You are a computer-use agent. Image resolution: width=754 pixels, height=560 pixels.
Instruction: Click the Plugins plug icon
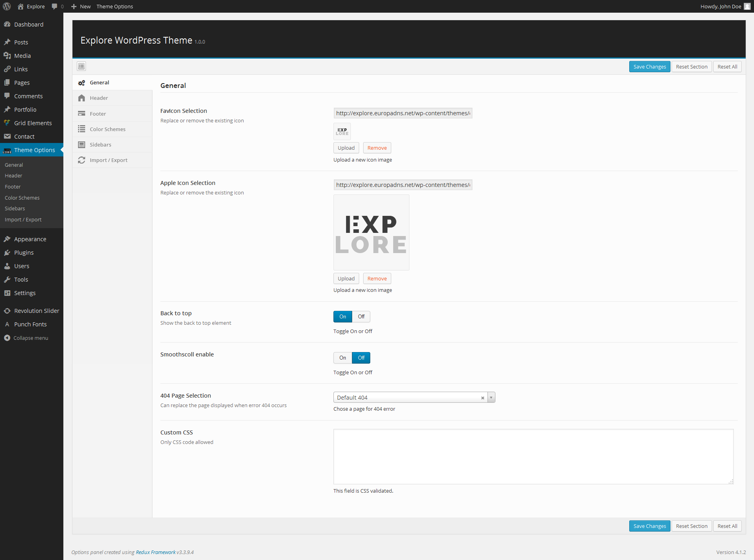pyautogui.click(x=7, y=252)
